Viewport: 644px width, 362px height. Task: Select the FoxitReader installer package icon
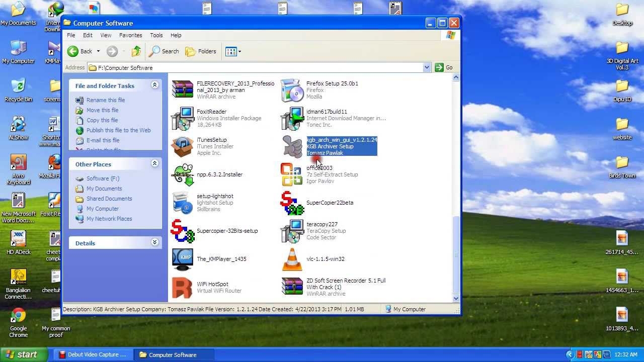pos(182,118)
